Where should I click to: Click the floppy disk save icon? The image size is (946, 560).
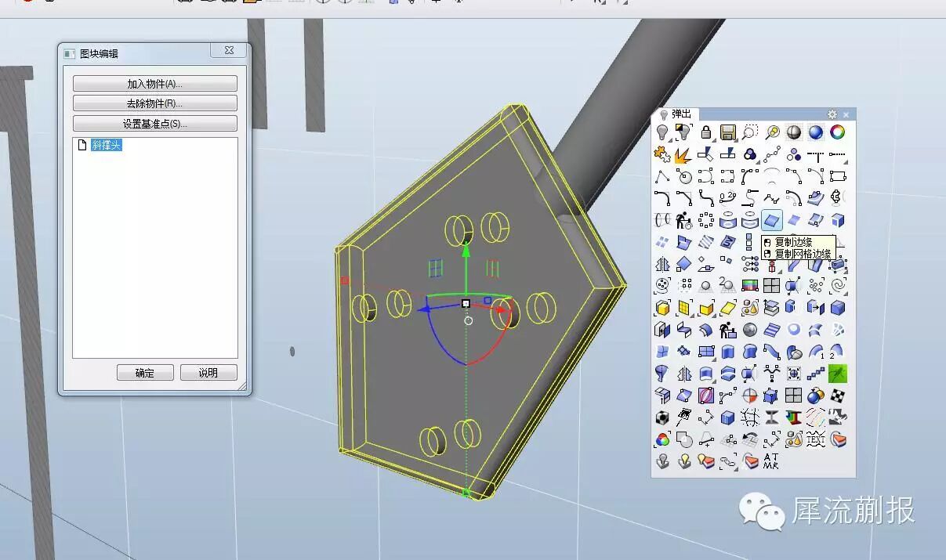(x=727, y=132)
